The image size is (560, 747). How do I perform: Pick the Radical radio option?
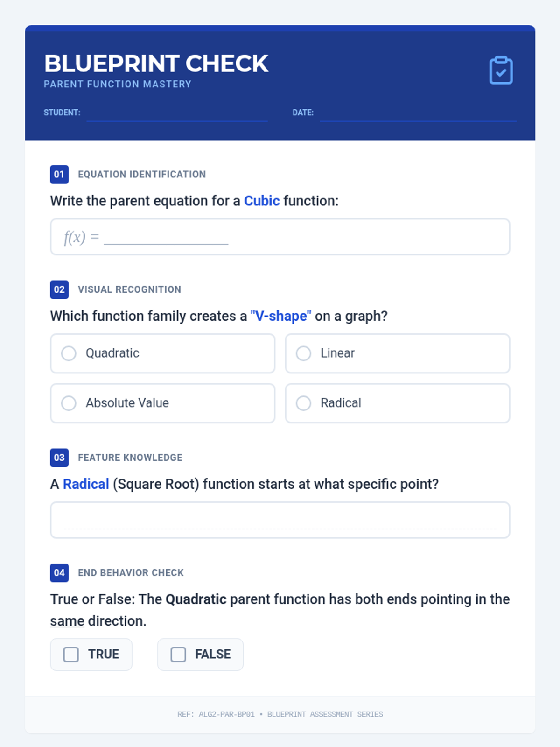pos(304,403)
